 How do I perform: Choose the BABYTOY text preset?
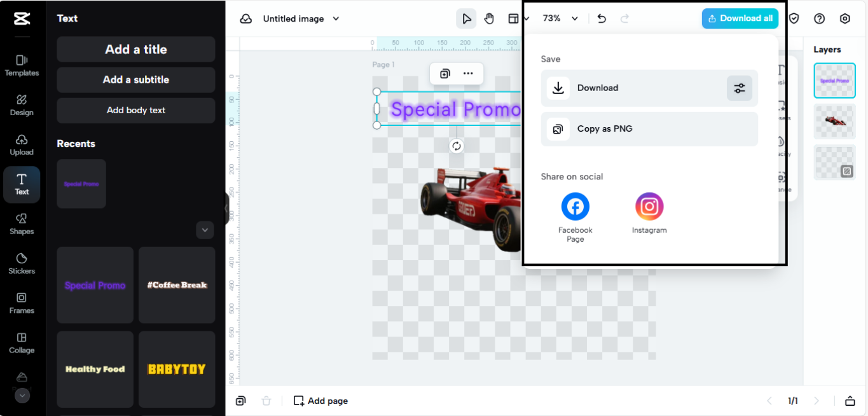click(x=177, y=369)
